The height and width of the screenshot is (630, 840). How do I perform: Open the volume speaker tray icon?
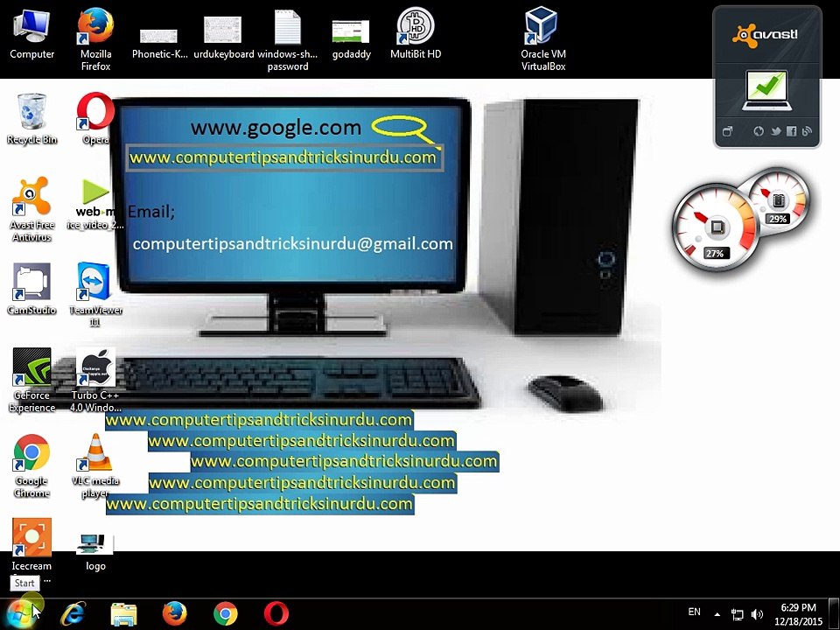[757, 614]
